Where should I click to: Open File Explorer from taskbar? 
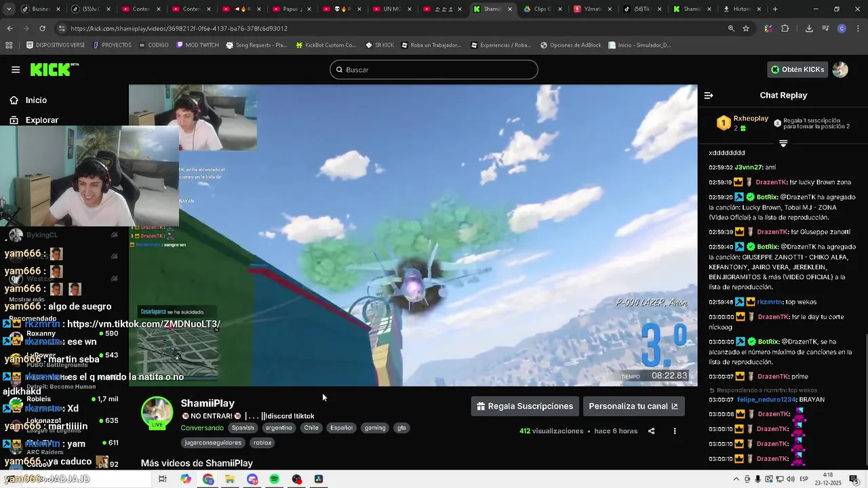230,479
